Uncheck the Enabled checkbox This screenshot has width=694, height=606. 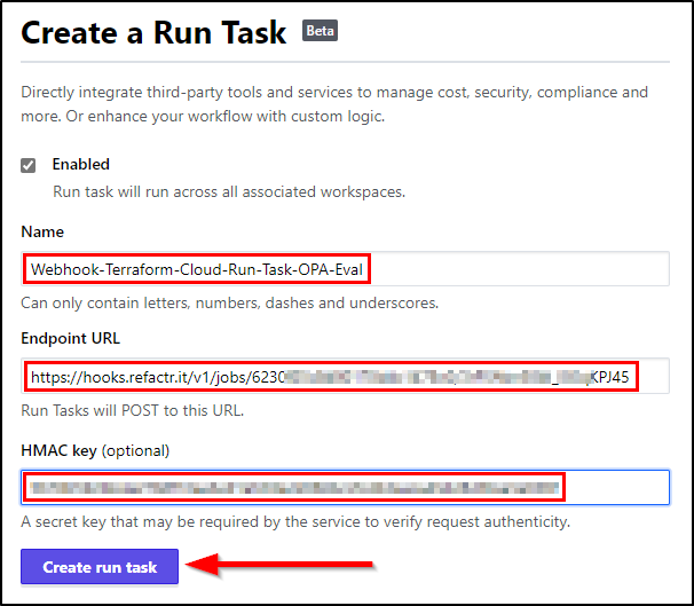29,165
